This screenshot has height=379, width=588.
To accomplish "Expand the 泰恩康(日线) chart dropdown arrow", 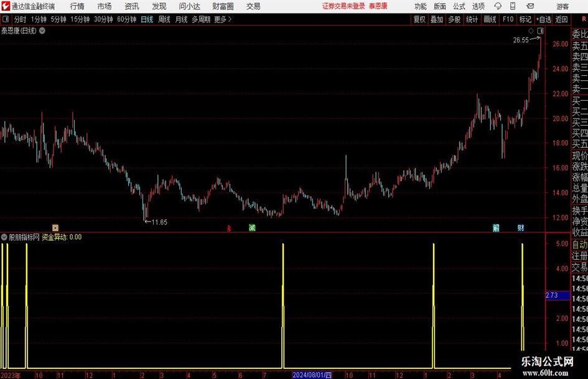I will (42, 30).
